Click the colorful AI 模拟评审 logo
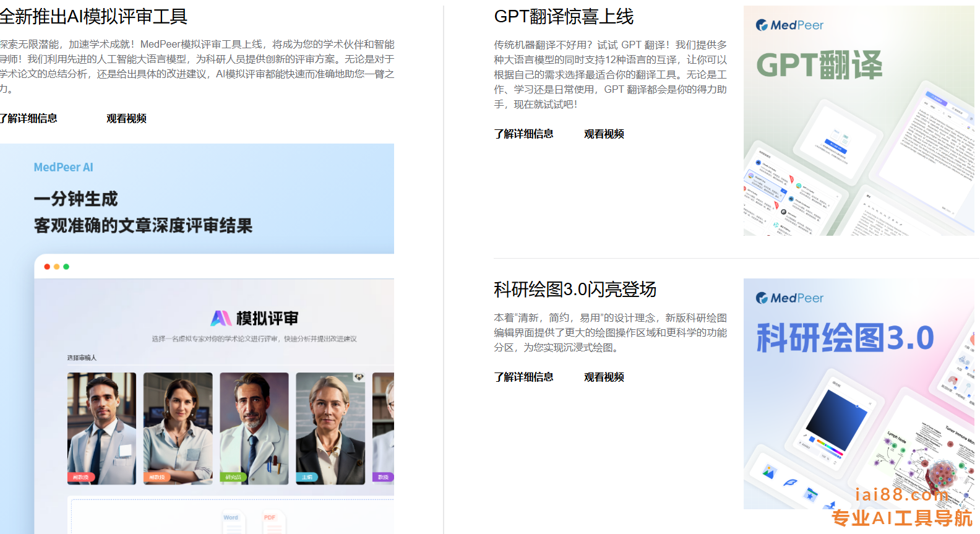Screen dimensions: 980x534 pyautogui.click(x=221, y=318)
